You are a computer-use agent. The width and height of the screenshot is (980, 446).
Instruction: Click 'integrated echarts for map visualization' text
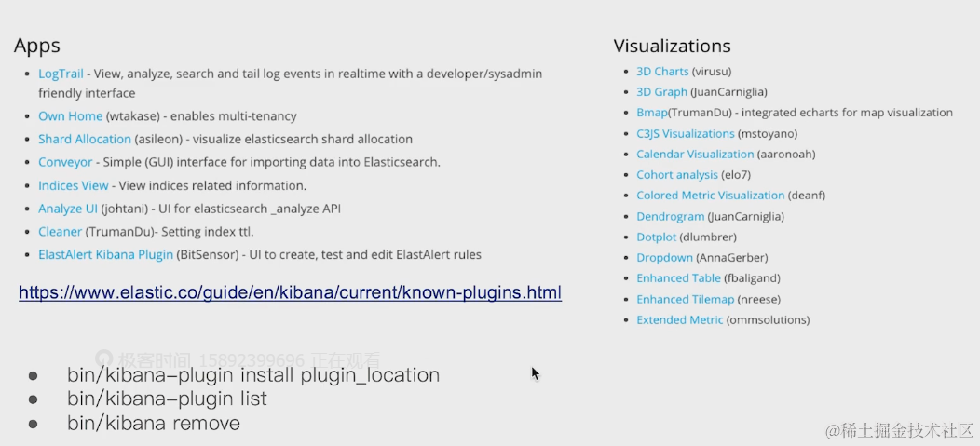847,113
